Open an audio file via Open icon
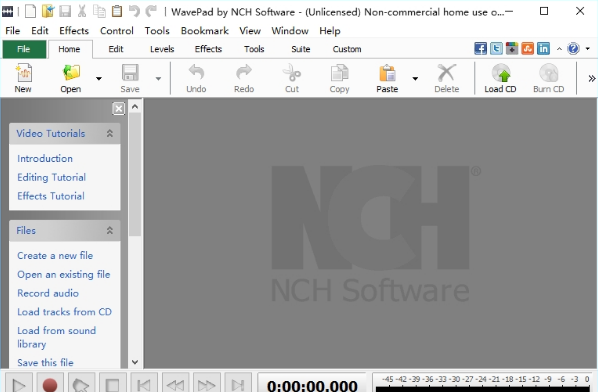 click(x=71, y=79)
